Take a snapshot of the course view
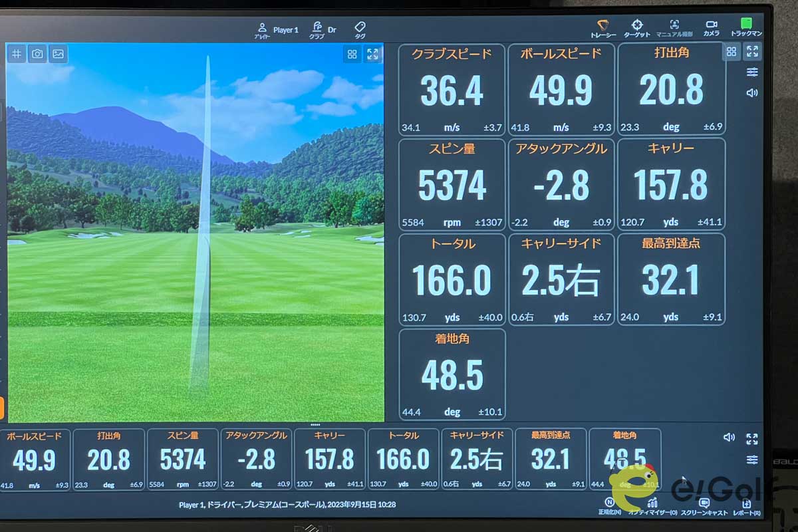798x532 pixels. click(x=37, y=54)
